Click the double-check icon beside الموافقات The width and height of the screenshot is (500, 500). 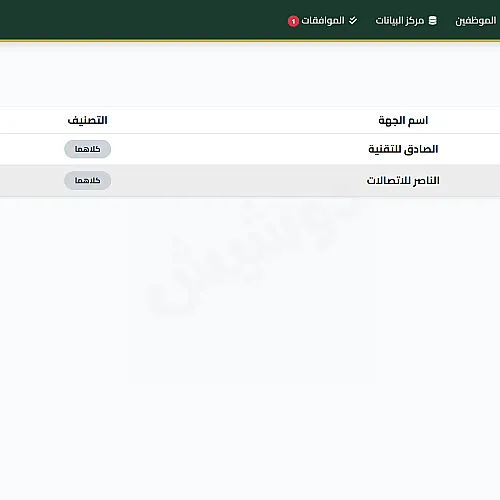pyautogui.click(x=353, y=21)
